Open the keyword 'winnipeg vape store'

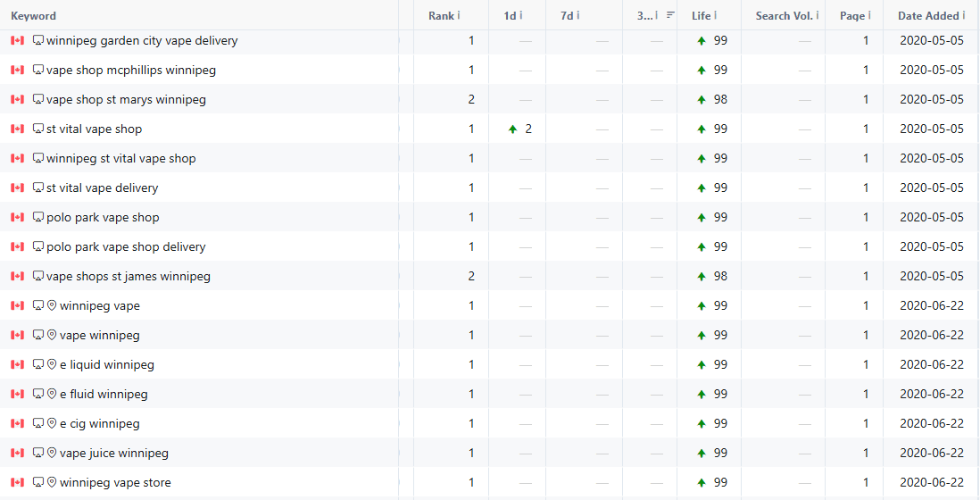115,482
